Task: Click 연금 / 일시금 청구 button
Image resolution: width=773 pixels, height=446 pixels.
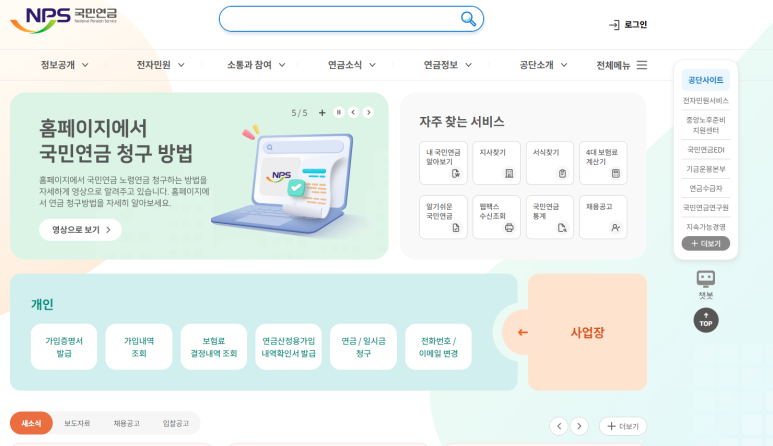Action: coord(363,347)
